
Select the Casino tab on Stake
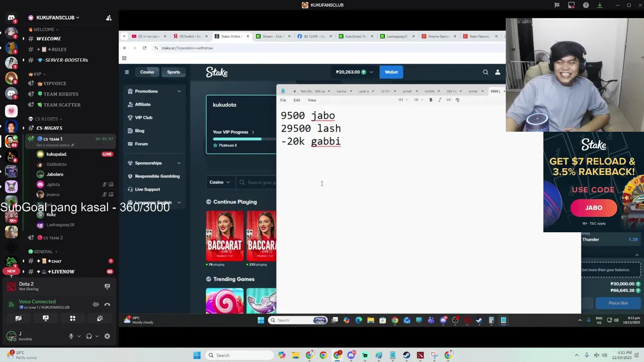click(x=147, y=72)
